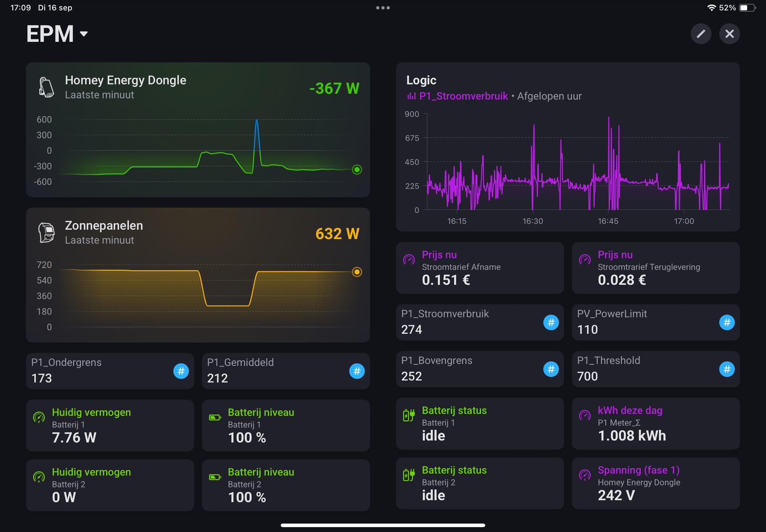Click the yellow end marker on Zonnepanelen graph
Screen dimensions: 766x532
point(357,272)
